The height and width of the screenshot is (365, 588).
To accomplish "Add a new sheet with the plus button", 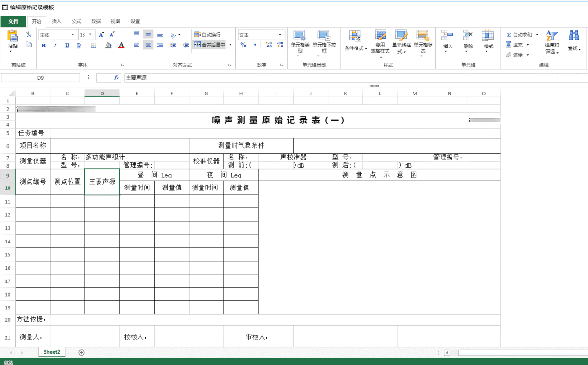I will click(x=82, y=352).
